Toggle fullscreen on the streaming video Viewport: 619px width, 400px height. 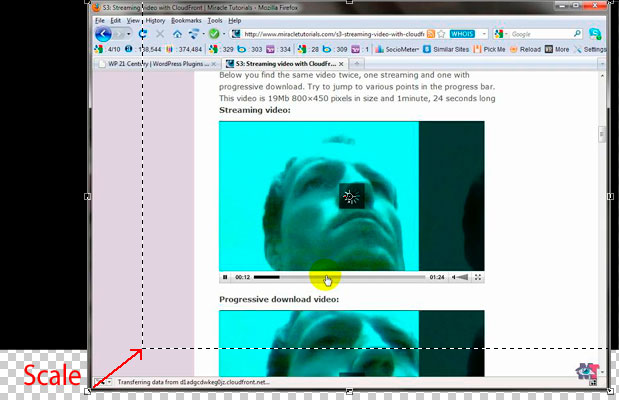coord(478,277)
